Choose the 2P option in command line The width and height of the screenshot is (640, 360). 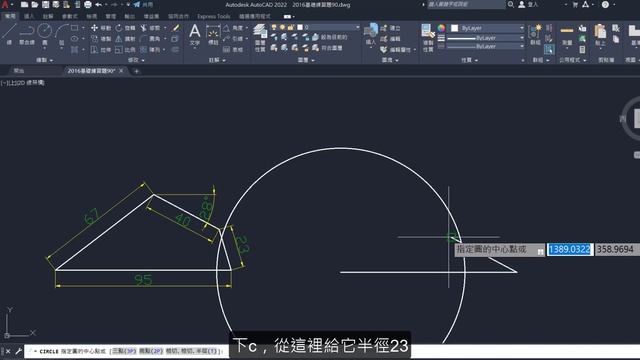pos(151,351)
